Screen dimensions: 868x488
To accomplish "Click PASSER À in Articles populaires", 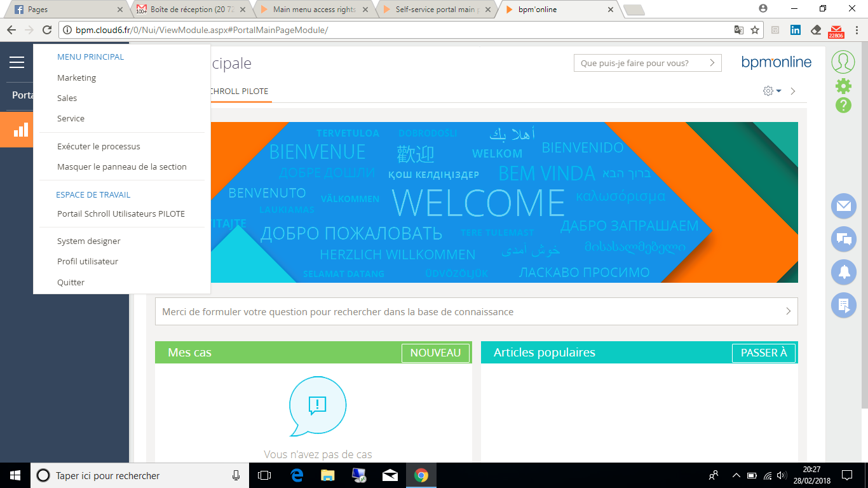I will pos(764,353).
